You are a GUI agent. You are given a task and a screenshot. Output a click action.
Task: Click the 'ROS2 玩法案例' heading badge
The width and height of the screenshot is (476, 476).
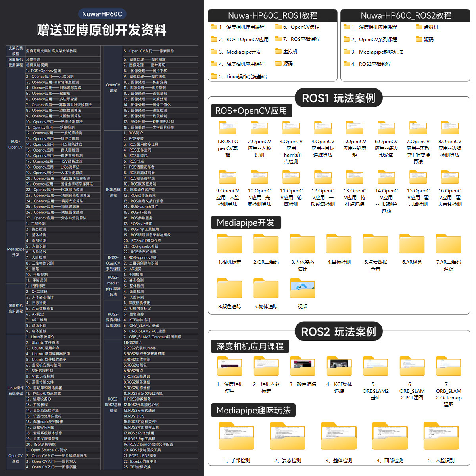339,332
